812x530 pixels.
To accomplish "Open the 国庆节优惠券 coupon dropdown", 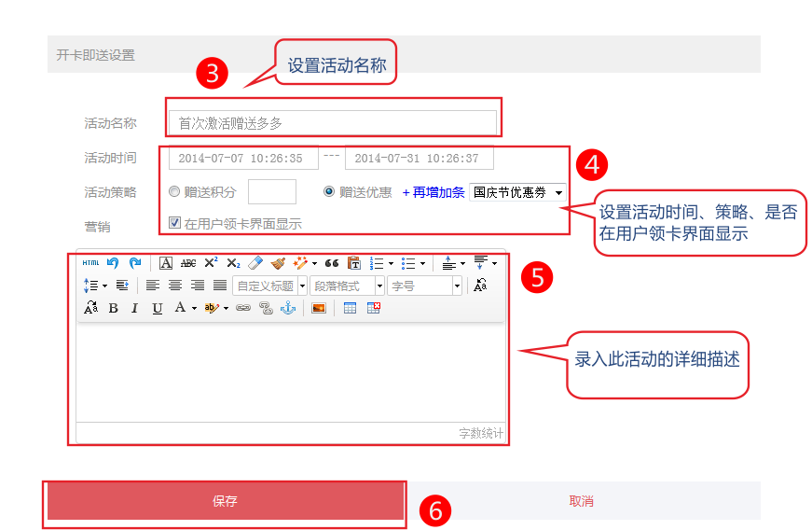I will pos(517,192).
